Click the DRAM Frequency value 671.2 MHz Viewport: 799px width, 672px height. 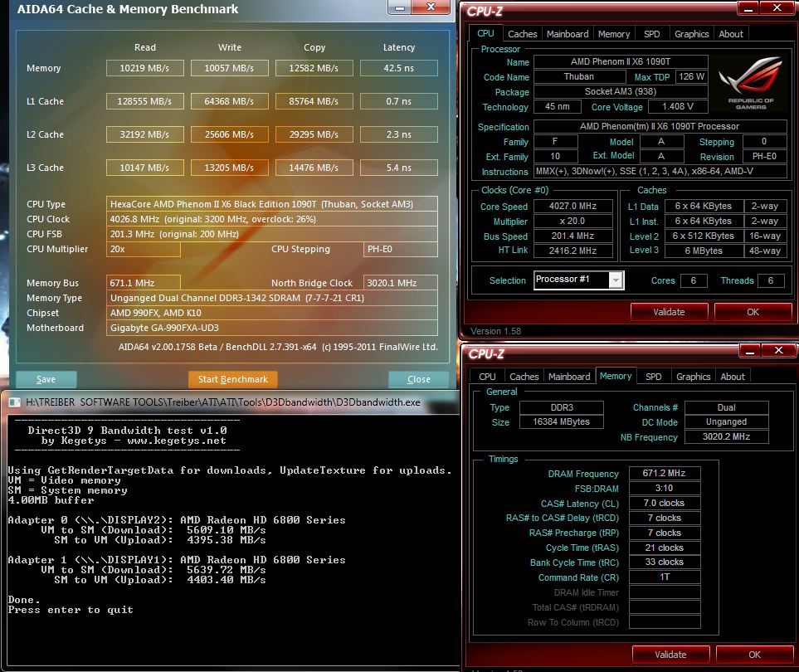click(x=664, y=474)
